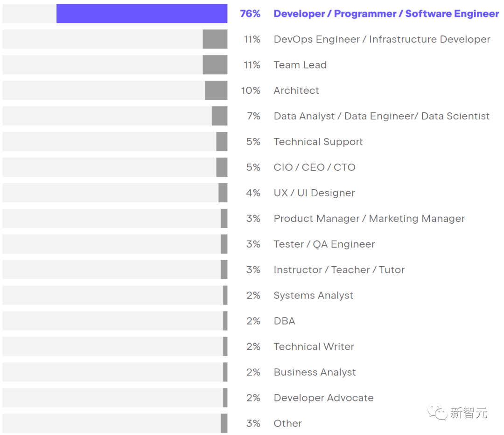Image resolution: width=504 pixels, height=435 pixels.
Task: Click the Systems Analyst label
Action: 313,296
